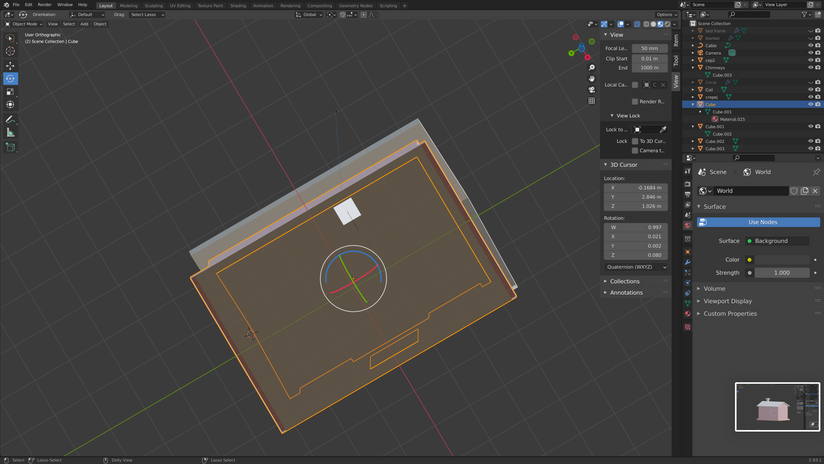Open the Object Mode dropdown
The image size is (824, 464).
(24, 24)
